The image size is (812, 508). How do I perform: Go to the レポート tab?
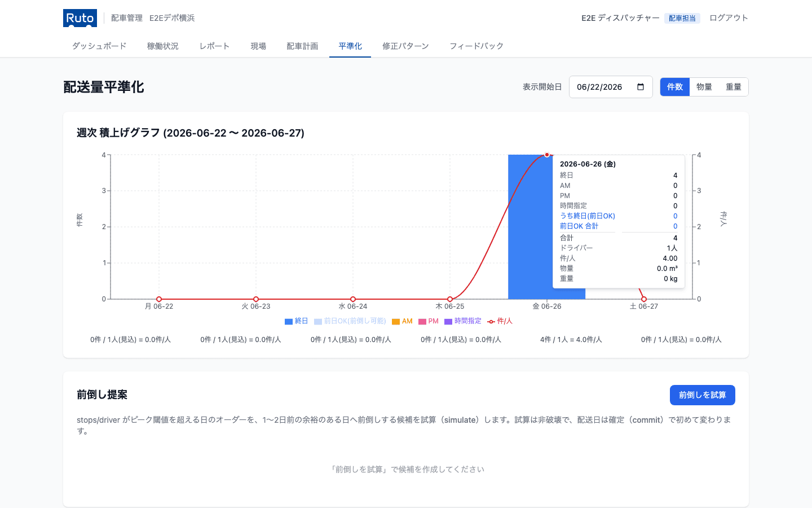[214, 46]
